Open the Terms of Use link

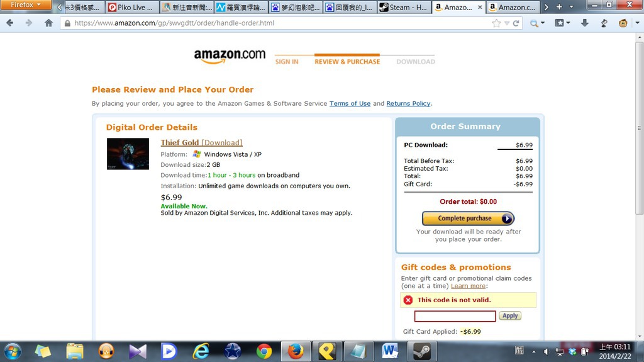[x=350, y=104]
